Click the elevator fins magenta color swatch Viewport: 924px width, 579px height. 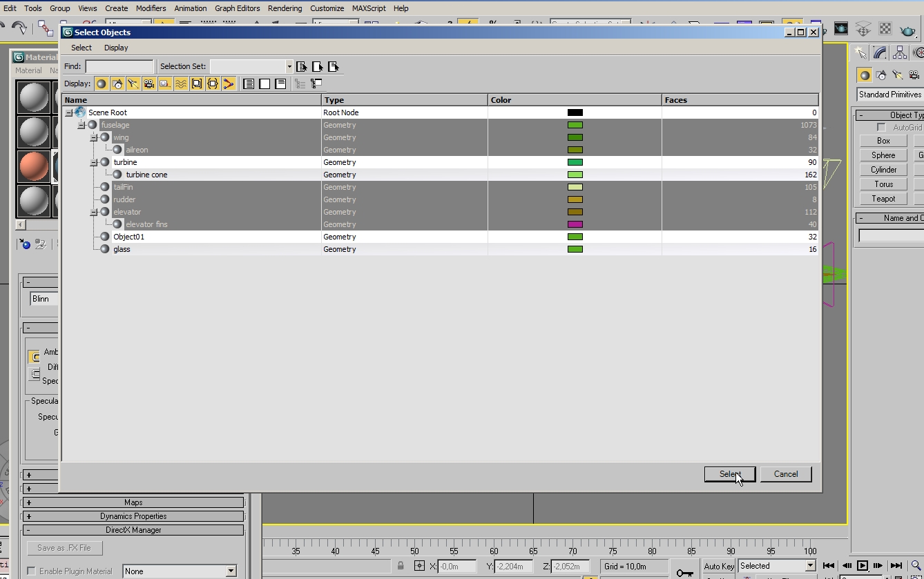575,224
